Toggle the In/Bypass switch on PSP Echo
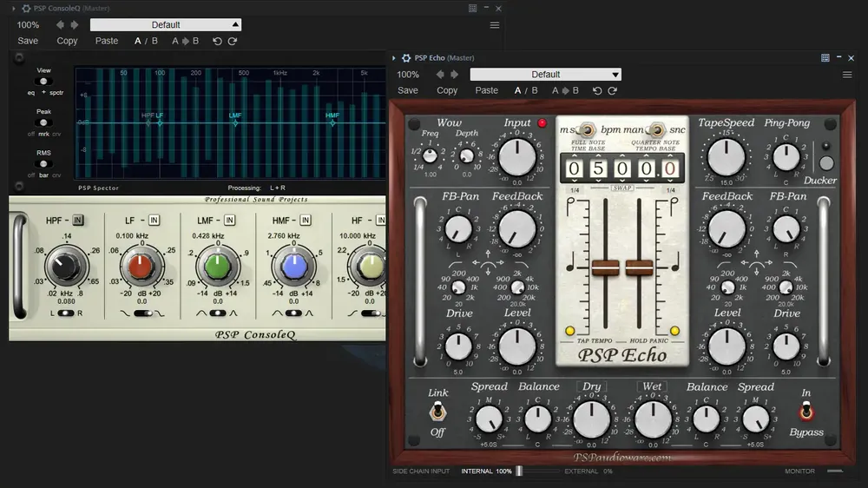868x488 pixels. click(806, 412)
